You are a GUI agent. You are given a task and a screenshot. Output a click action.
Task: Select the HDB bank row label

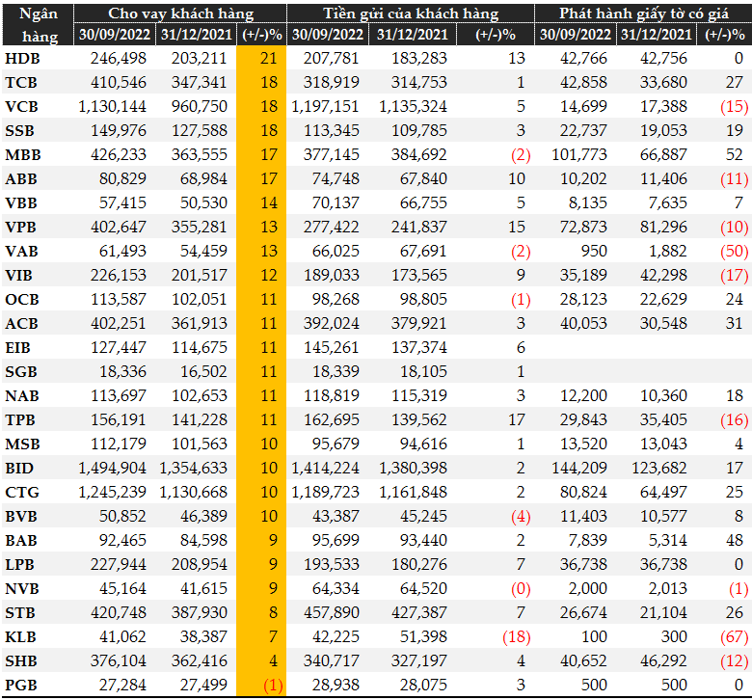click(22, 59)
